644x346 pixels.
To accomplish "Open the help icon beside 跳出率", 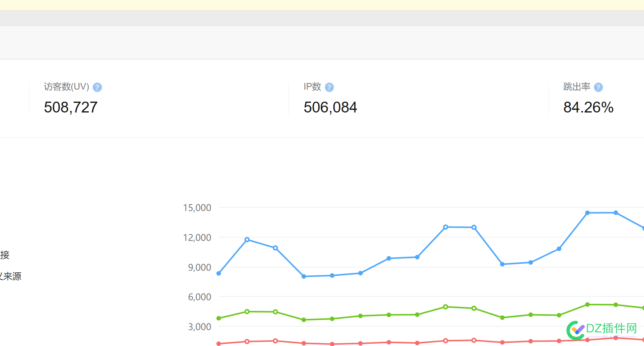I will click(x=598, y=87).
